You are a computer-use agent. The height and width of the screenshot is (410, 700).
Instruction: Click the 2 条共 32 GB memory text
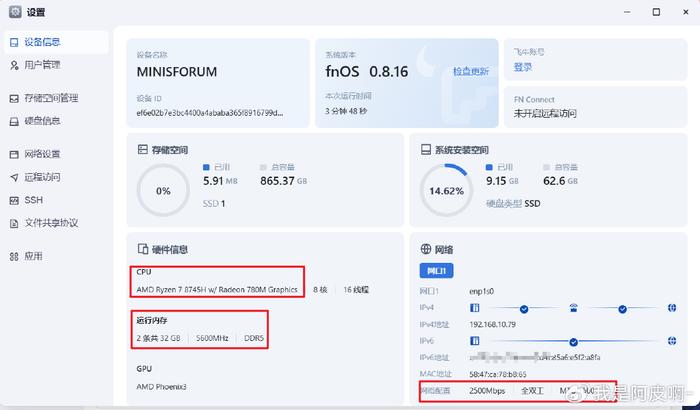click(x=158, y=338)
